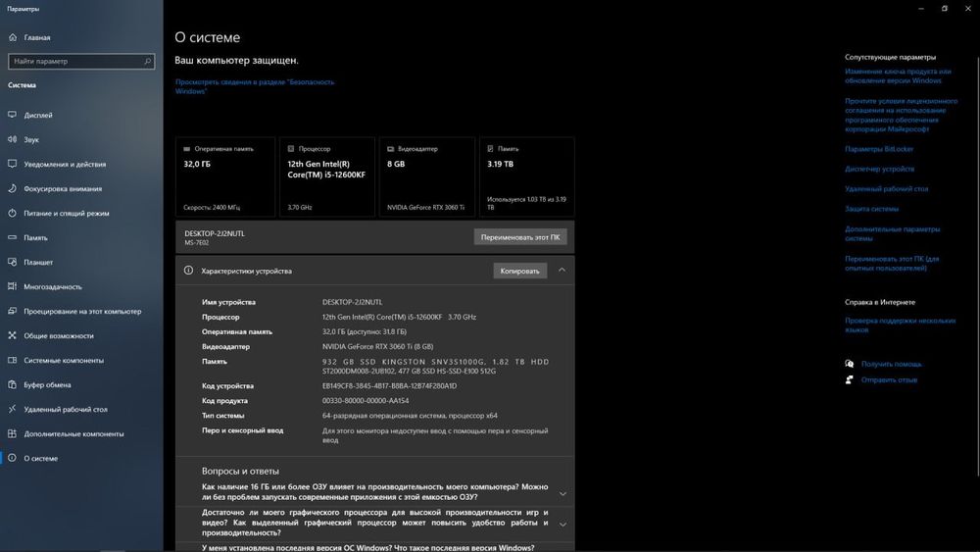Click the Планшет icon
The image size is (980, 552).
pyautogui.click(x=13, y=262)
